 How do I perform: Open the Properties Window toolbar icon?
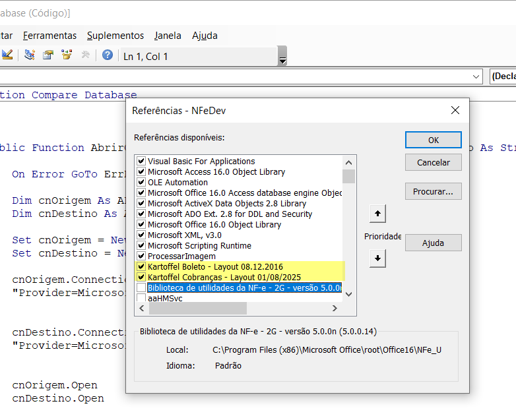point(48,55)
